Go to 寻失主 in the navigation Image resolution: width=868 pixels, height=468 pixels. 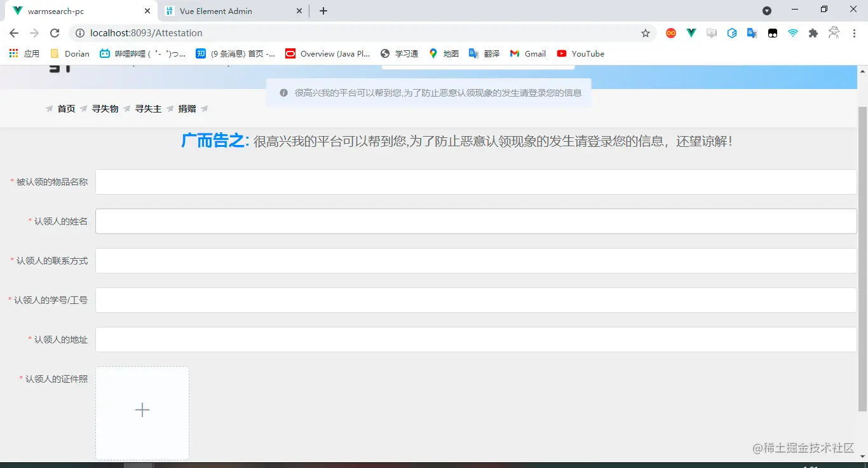click(x=148, y=109)
